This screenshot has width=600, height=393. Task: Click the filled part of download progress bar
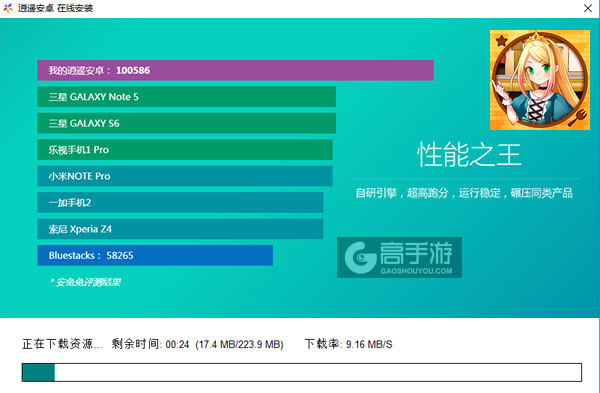coord(38,372)
